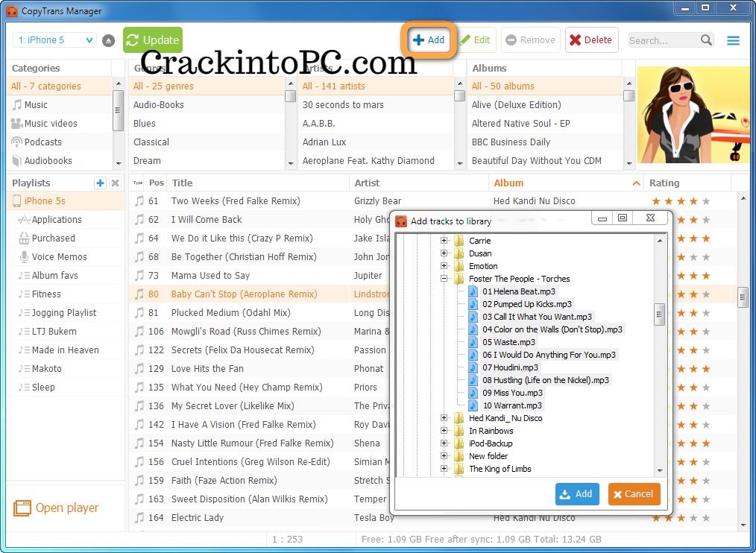The width and height of the screenshot is (756, 553).
Task: Select file 01 Helena Beat.mp3
Action: [x=518, y=291]
